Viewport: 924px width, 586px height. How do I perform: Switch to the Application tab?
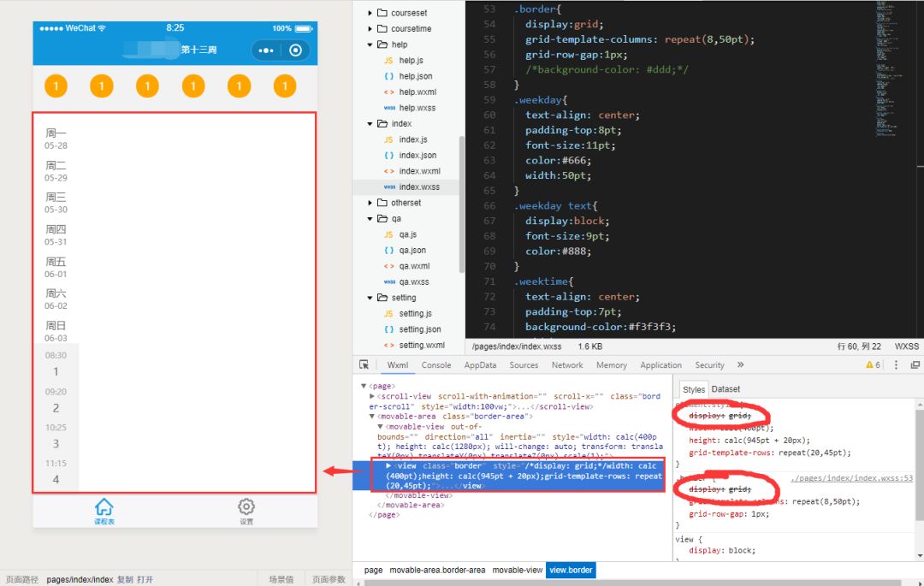tap(661, 365)
